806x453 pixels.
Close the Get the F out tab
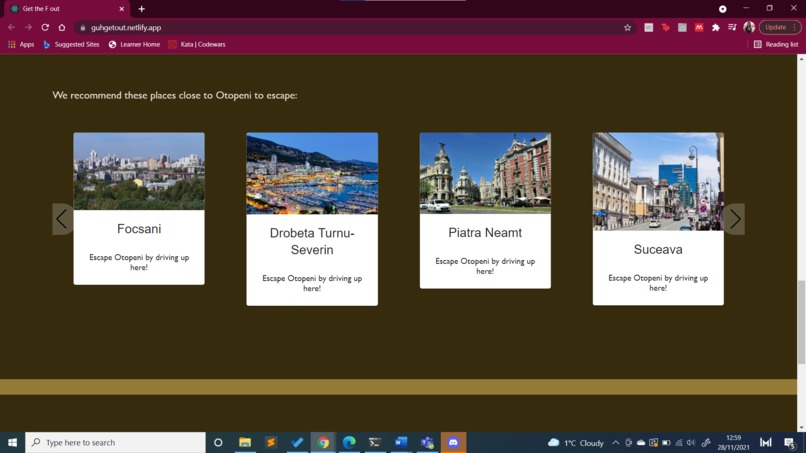click(x=121, y=9)
